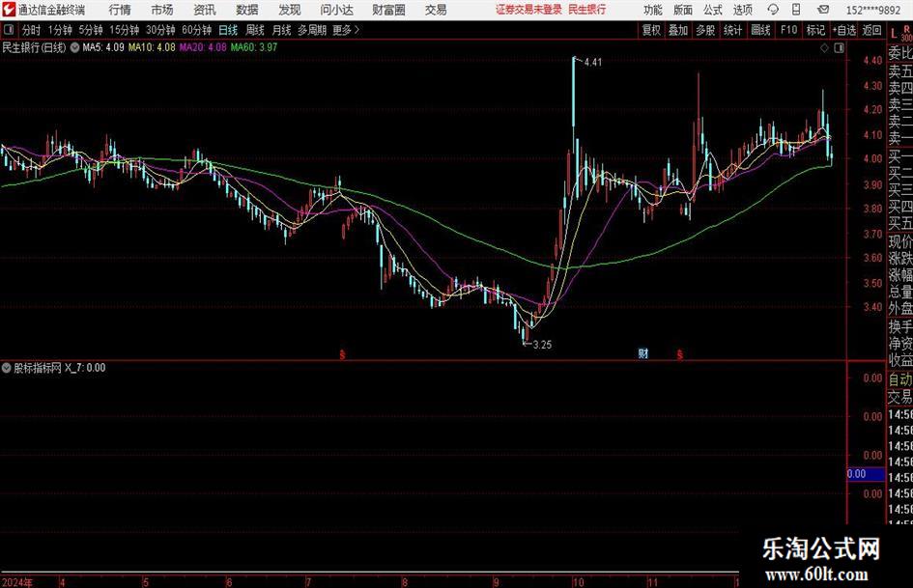Click the red S marker near month 8
The height and width of the screenshot is (588, 913).
point(342,354)
